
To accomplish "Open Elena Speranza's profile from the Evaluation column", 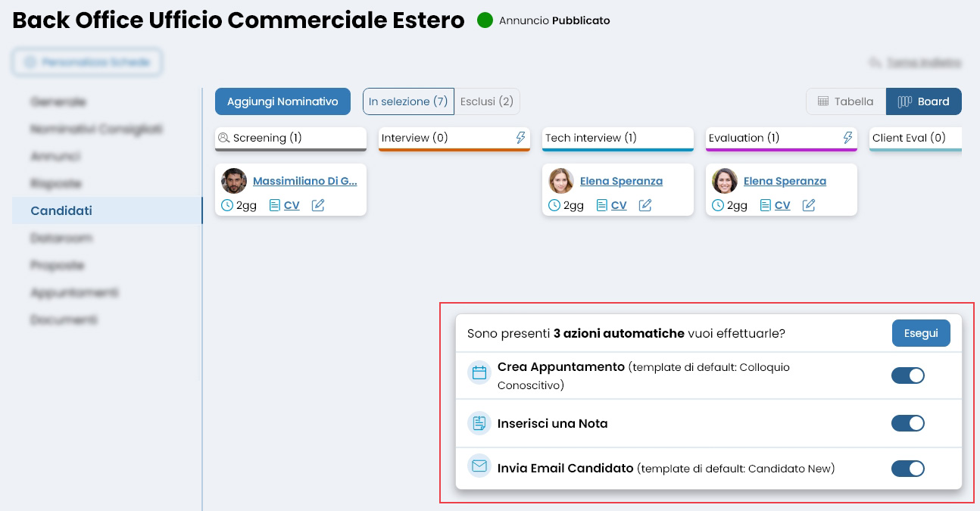I will pyautogui.click(x=785, y=180).
